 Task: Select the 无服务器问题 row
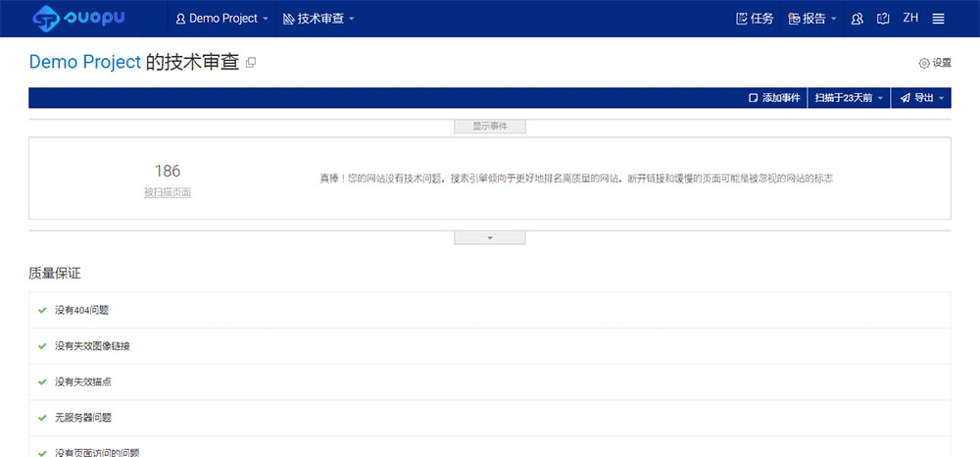tap(490, 418)
